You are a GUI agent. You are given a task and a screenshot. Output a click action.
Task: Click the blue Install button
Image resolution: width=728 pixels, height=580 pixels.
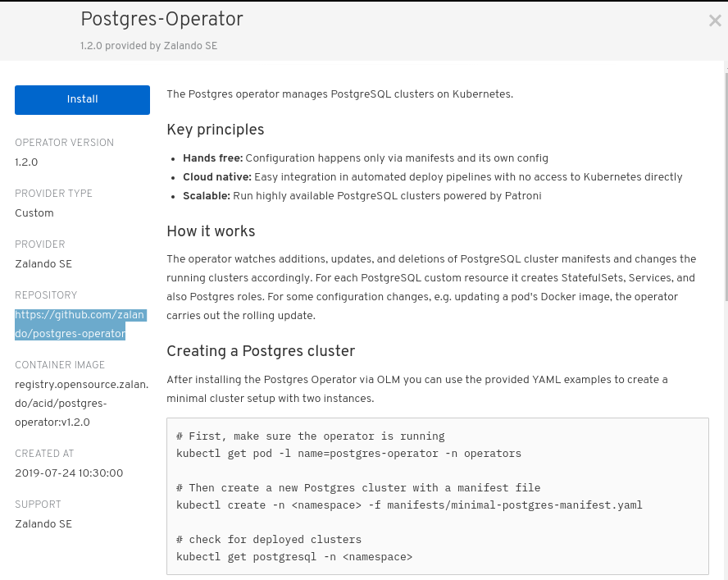pos(82,99)
